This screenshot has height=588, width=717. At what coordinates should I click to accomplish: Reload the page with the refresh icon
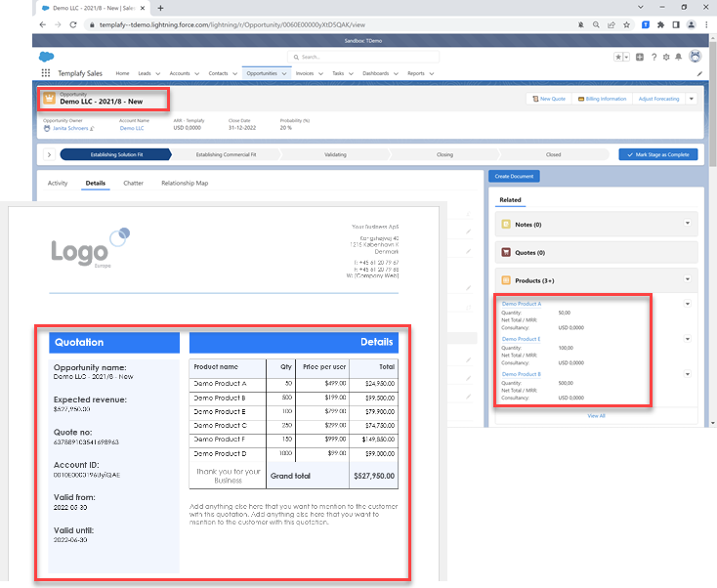73,24
